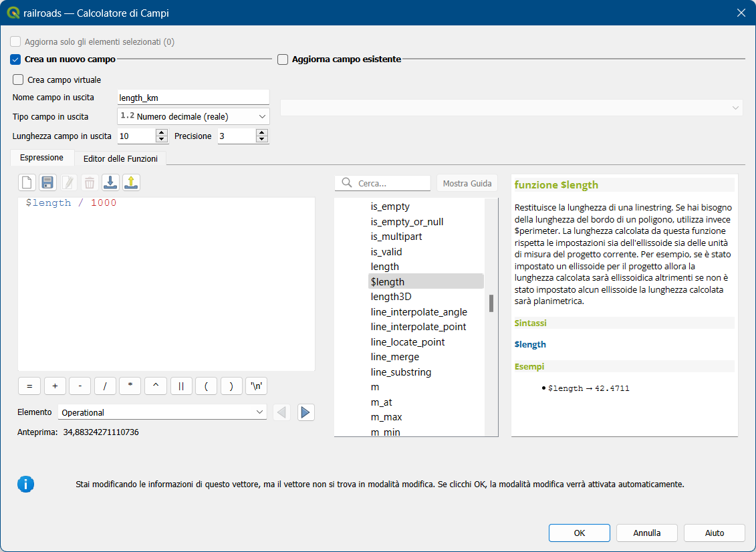Switch to the 'Espressione' tab
Image resolution: width=756 pixels, height=552 pixels.
[41, 158]
